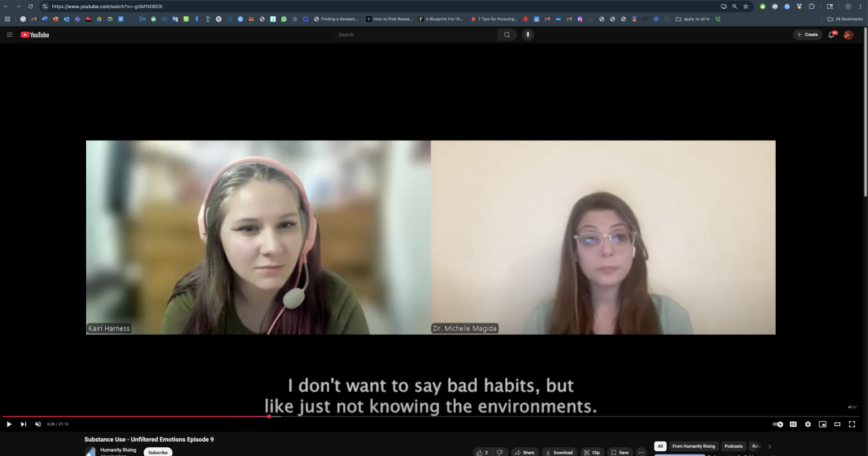The image size is (868, 456).
Task: Open the notifications bell
Action: point(831,35)
